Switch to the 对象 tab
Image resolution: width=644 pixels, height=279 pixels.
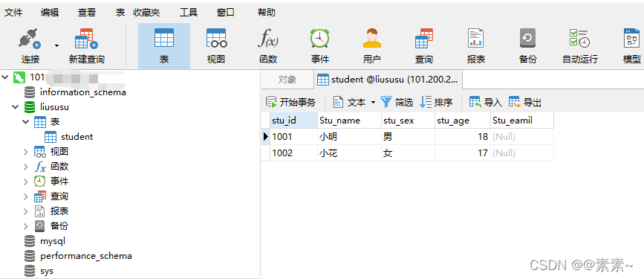287,80
